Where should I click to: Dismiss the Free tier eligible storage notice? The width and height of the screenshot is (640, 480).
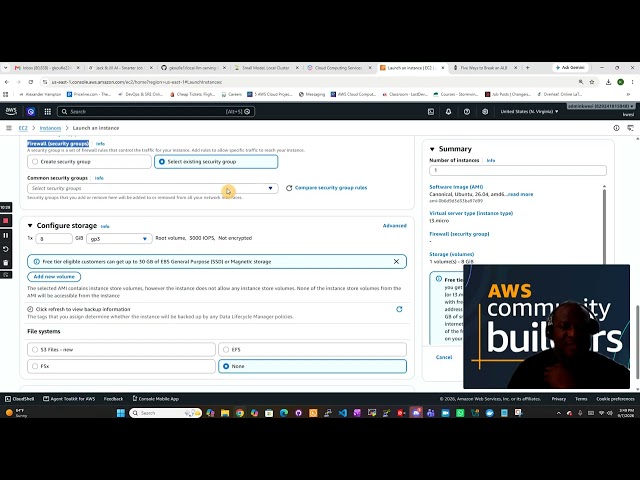pos(396,262)
